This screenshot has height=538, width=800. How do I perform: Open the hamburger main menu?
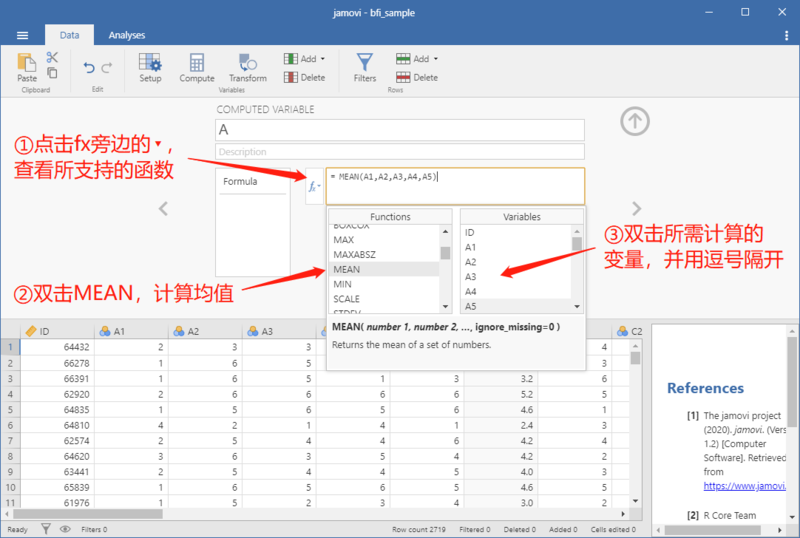(x=22, y=35)
